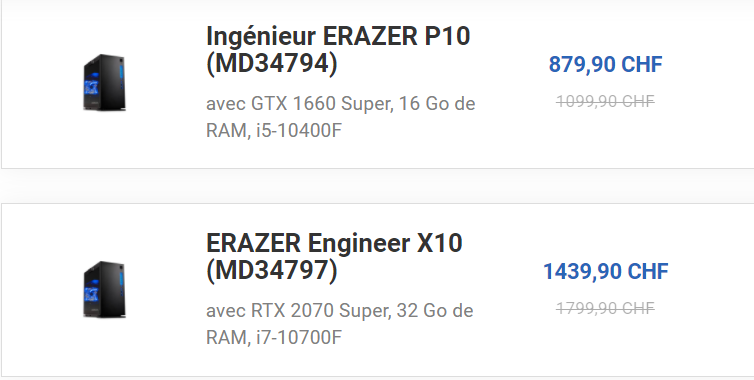Open the ERAZER Engineer X10 thumbnail image
The height and width of the screenshot is (380, 754).
click(104, 289)
